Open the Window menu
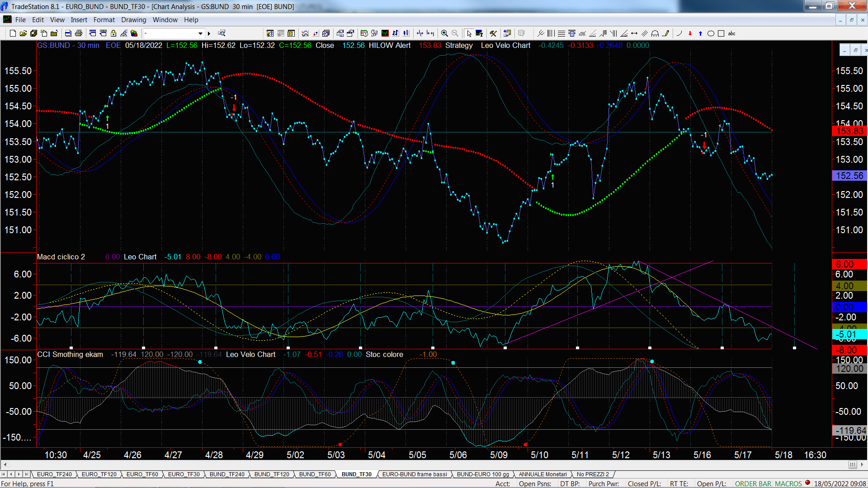Viewport: 868px width, 488px height. coord(165,19)
